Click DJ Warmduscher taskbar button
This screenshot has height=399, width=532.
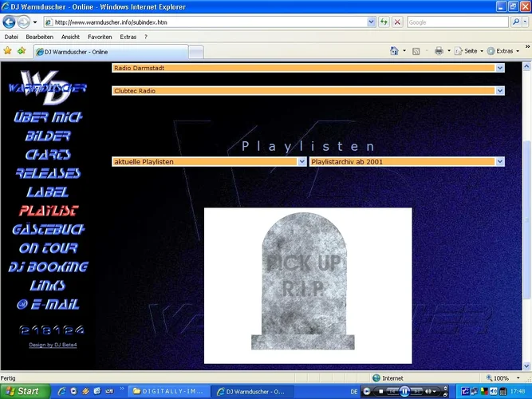click(x=252, y=392)
